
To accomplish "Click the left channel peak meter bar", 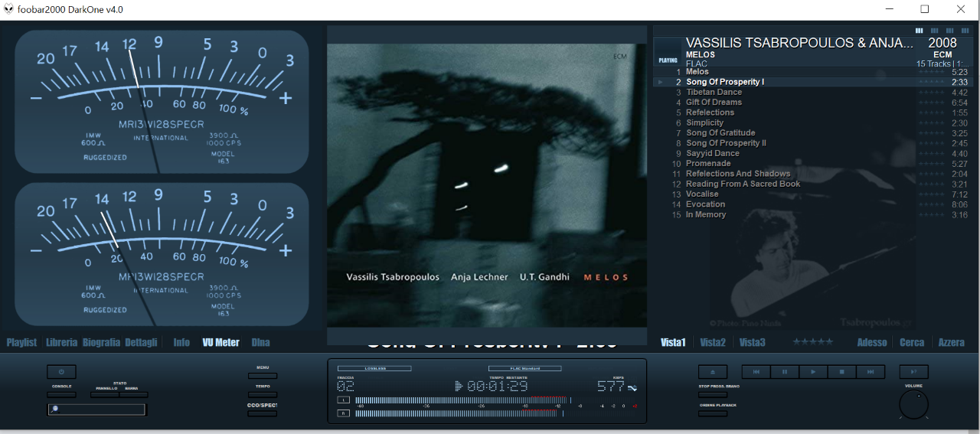I will 462,400.
